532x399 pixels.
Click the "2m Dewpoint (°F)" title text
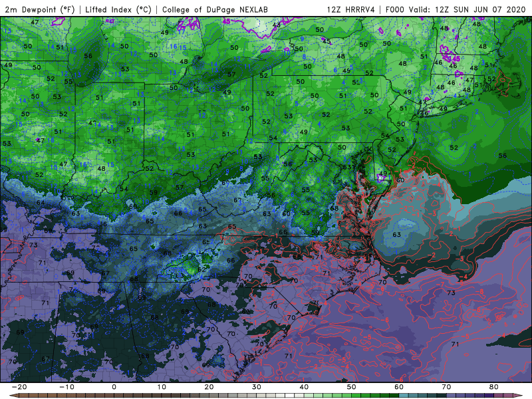[x=39, y=9]
